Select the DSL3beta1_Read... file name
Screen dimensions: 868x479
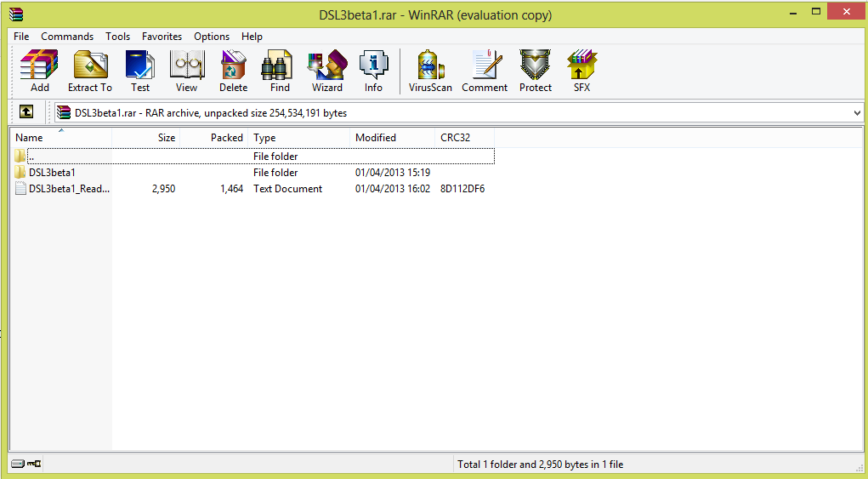69,189
